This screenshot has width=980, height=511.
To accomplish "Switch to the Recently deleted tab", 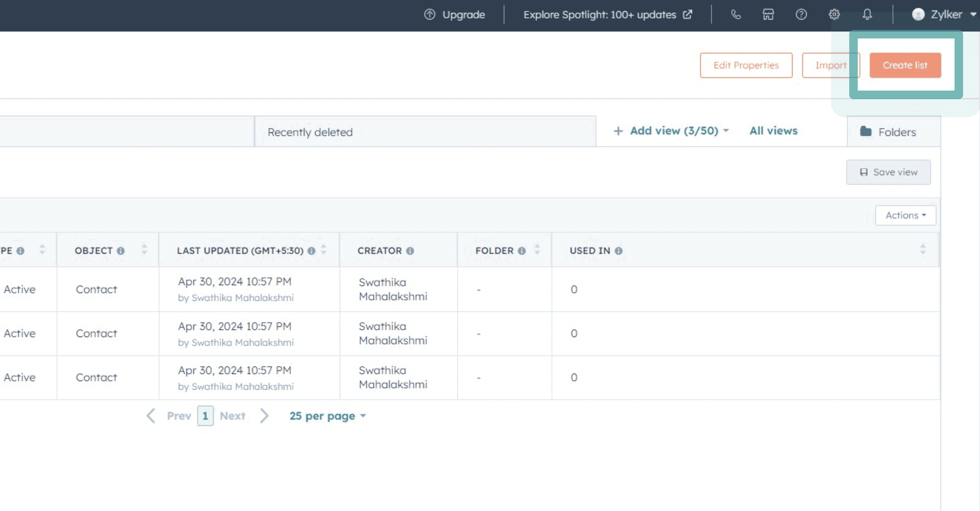I will [310, 132].
